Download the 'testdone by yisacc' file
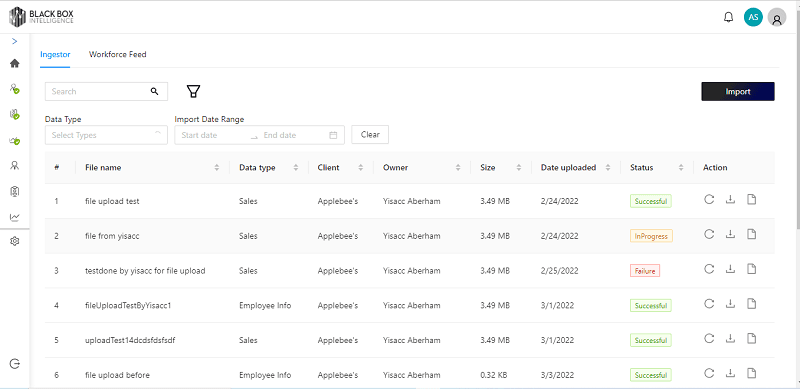The image size is (800, 389). 730,269
